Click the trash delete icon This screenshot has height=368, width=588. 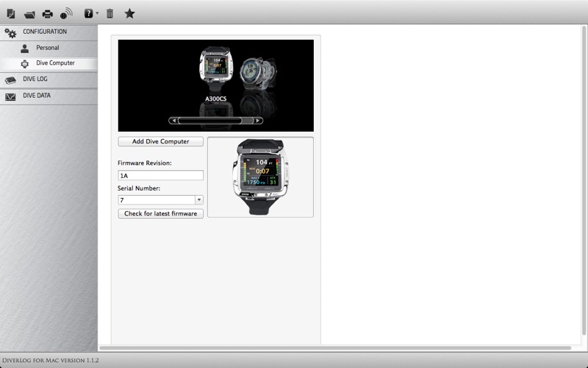point(110,14)
